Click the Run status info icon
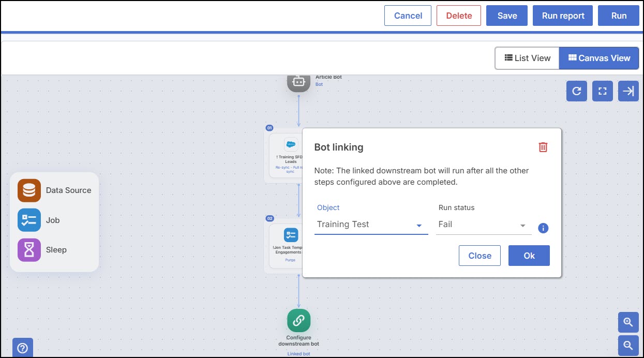The width and height of the screenshot is (644, 358). (x=543, y=228)
